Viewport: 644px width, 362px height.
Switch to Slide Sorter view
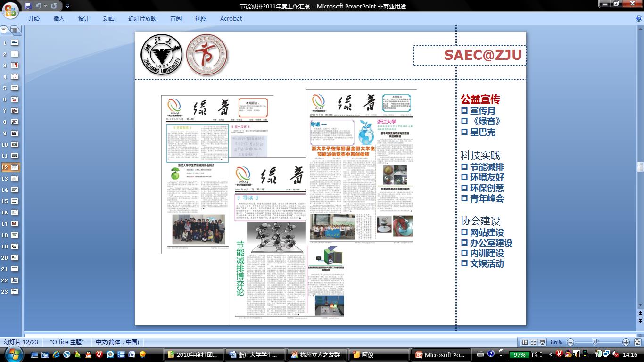coord(533,342)
